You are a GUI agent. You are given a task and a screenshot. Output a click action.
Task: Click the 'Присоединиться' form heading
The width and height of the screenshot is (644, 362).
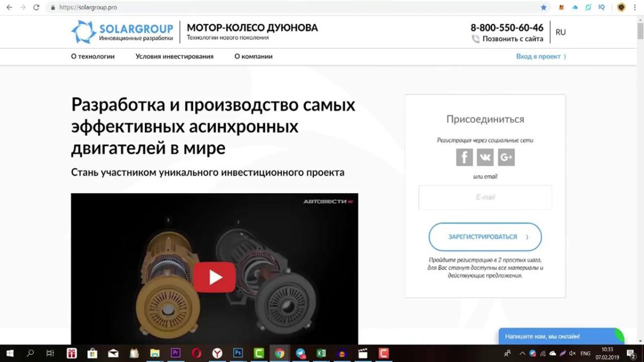[x=485, y=119]
